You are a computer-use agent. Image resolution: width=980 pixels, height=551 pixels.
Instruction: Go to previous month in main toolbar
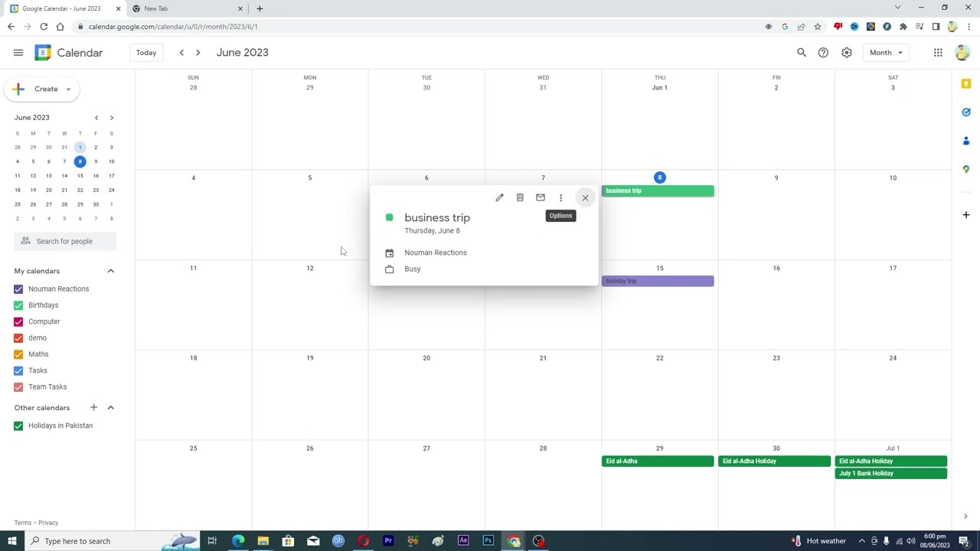[181, 53]
